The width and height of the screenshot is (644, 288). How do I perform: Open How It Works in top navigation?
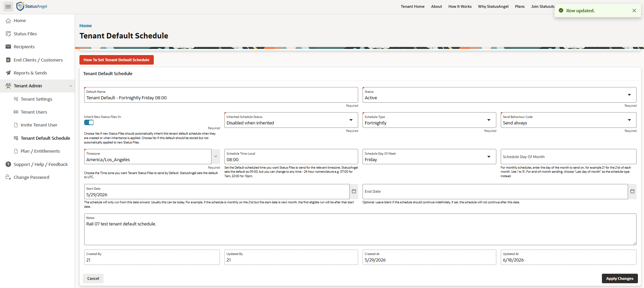point(460,6)
